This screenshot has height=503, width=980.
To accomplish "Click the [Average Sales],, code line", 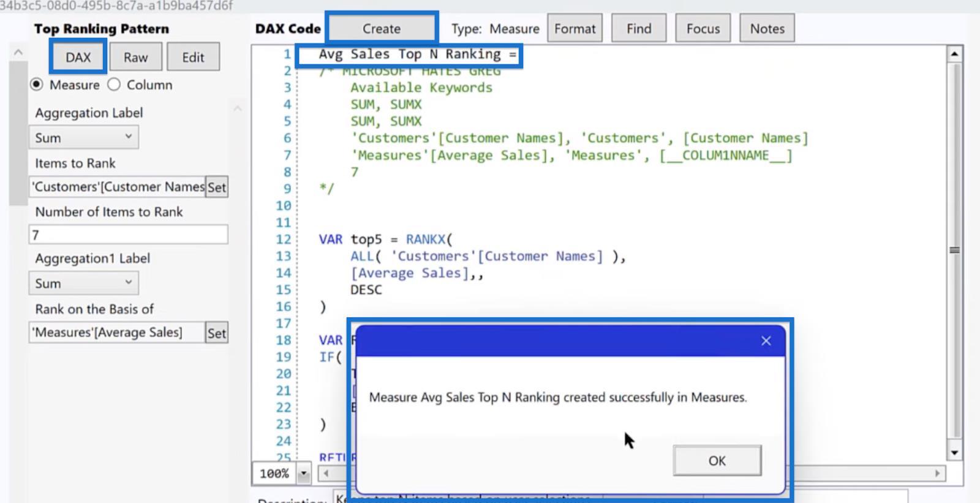I will tap(417, 273).
